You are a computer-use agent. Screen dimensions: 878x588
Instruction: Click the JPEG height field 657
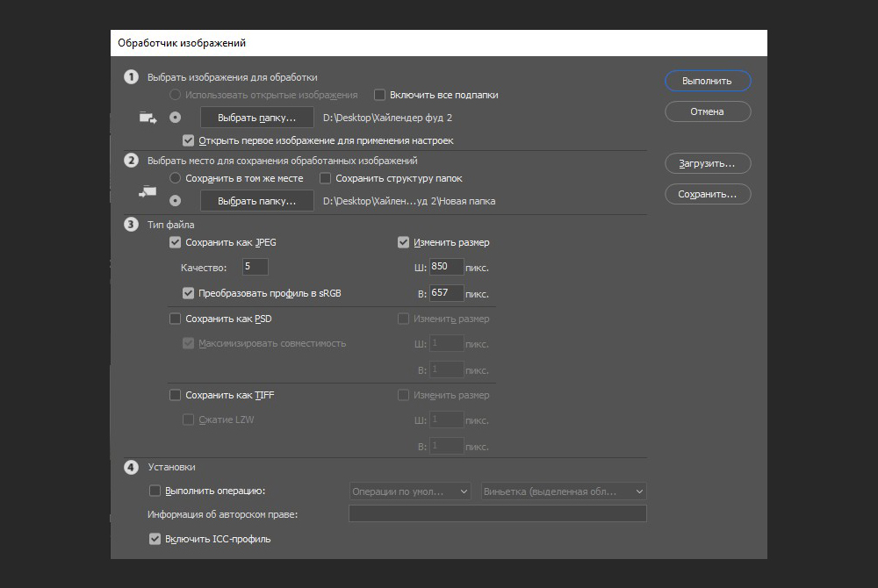pyautogui.click(x=446, y=293)
